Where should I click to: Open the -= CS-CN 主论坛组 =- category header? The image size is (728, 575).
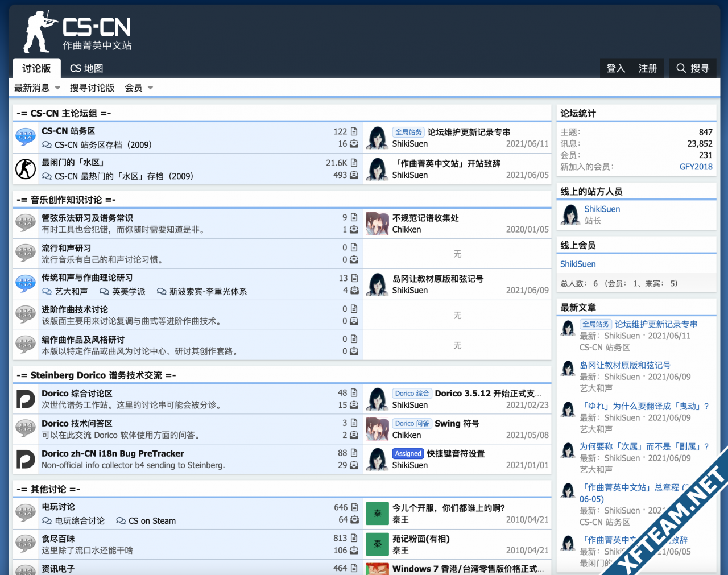coord(64,113)
